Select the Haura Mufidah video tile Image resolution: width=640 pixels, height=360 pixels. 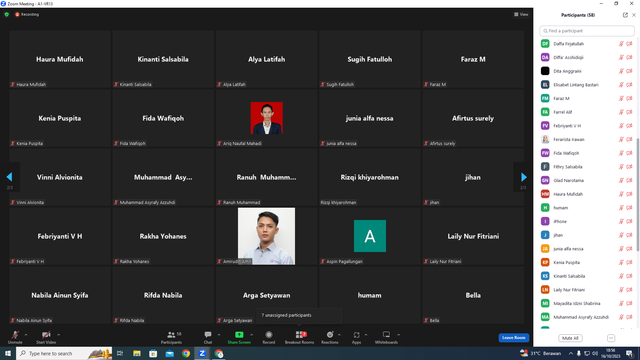[60, 59]
